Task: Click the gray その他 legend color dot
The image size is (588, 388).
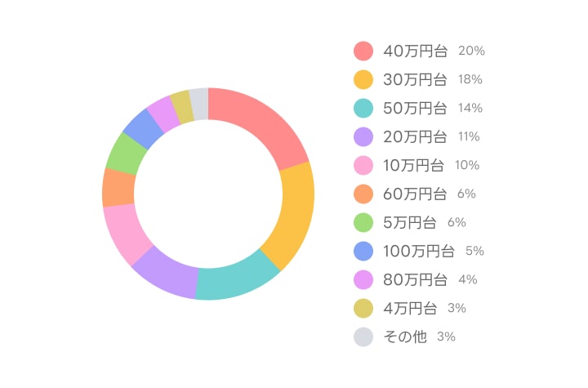Action: 363,337
